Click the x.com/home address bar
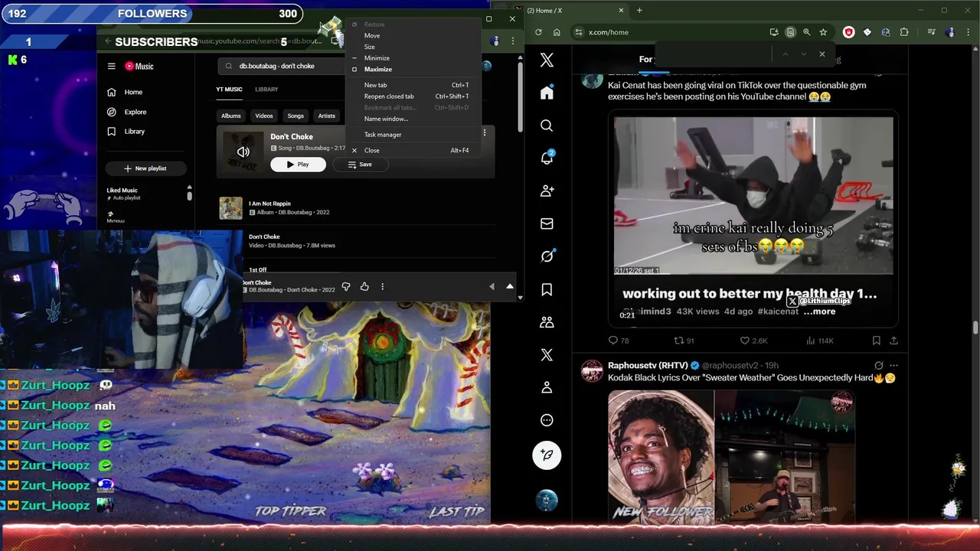This screenshot has height=551, width=980. [x=674, y=32]
